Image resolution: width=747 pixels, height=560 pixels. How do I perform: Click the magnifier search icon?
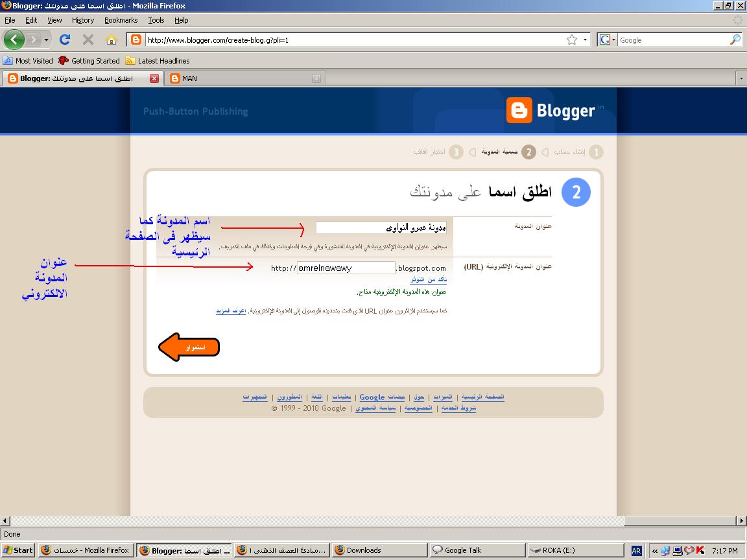click(735, 40)
